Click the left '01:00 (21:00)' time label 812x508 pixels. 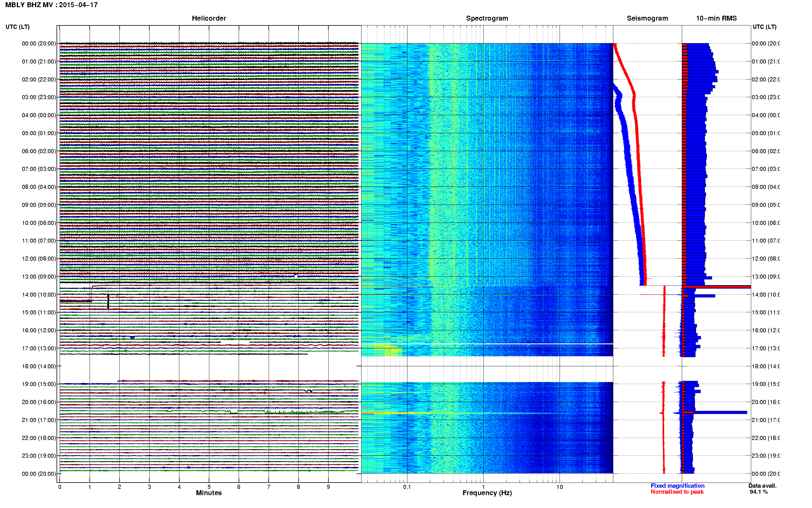click(x=39, y=61)
